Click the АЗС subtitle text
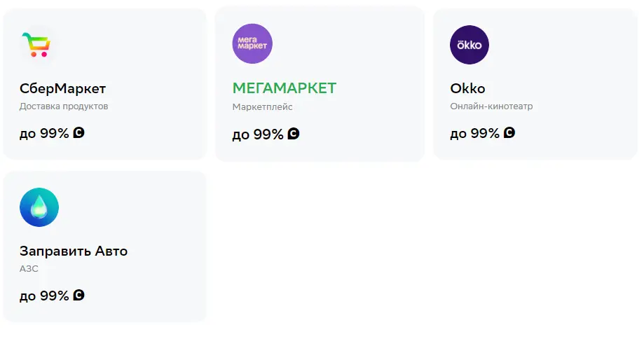The height and width of the screenshot is (339, 644). point(29,269)
